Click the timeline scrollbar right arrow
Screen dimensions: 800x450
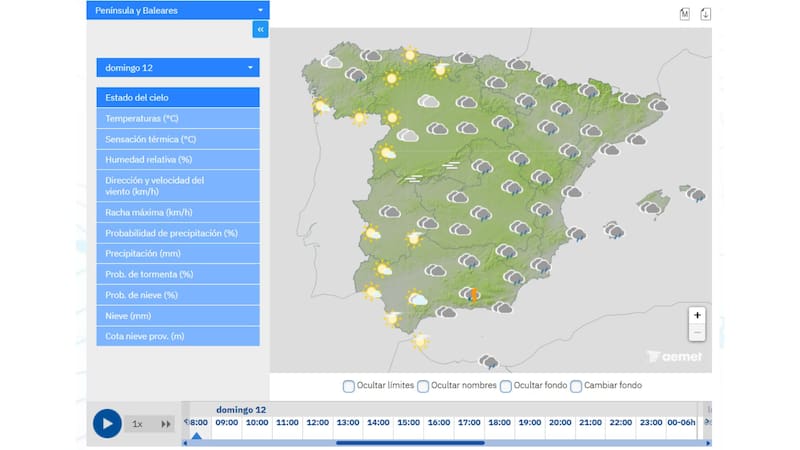(x=708, y=443)
